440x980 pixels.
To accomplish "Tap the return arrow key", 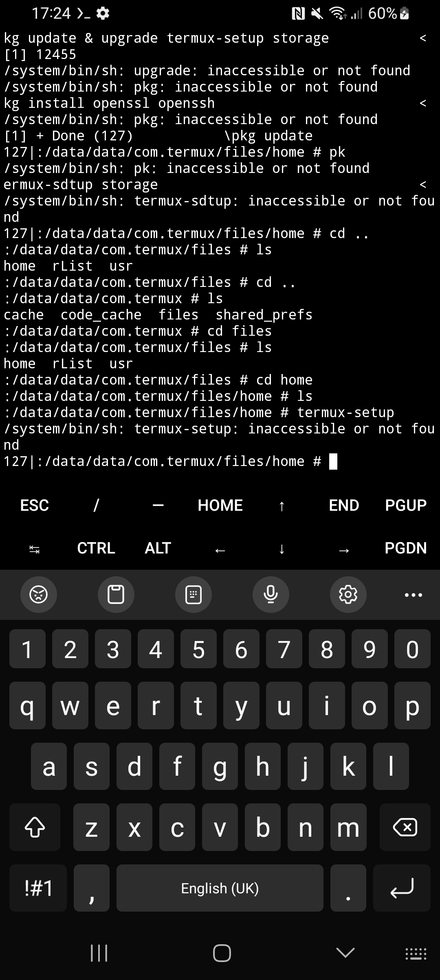I will tap(402, 888).
